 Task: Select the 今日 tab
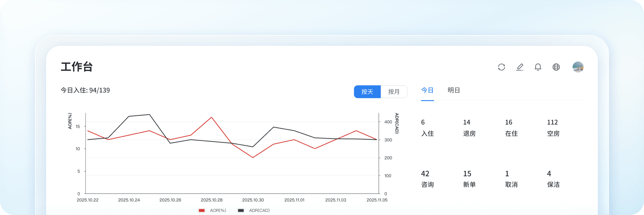[x=427, y=90]
